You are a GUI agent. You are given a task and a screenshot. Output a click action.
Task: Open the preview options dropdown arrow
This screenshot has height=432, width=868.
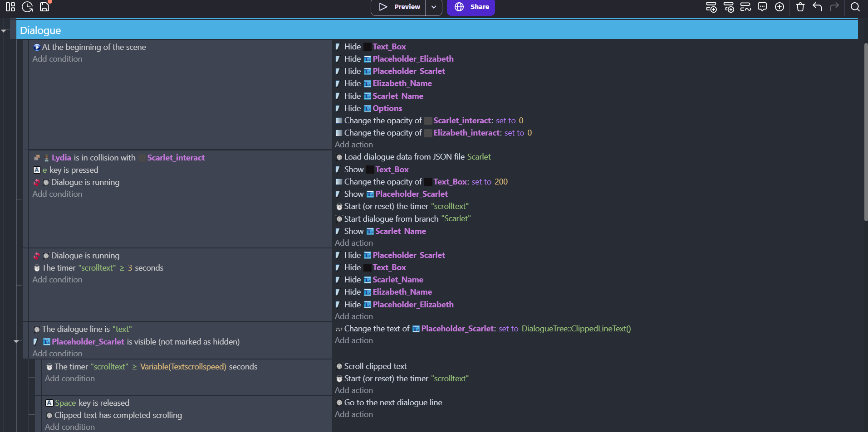pyautogui.click(x=434, y=7)
